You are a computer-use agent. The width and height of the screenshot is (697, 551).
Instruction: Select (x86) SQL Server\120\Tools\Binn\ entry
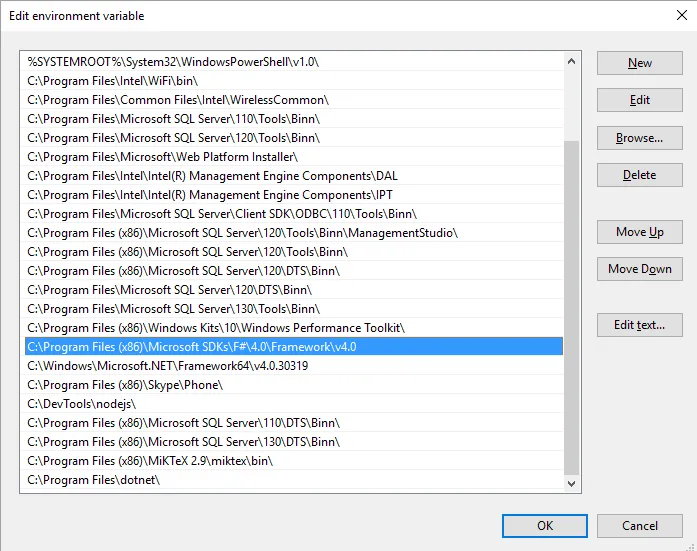click(x=294, y=252)
